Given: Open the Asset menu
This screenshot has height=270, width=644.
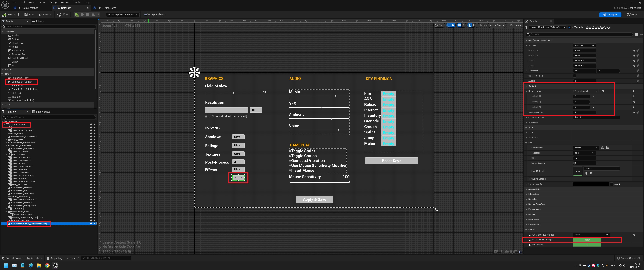Looking at the screenshot, I should [32, 2].
